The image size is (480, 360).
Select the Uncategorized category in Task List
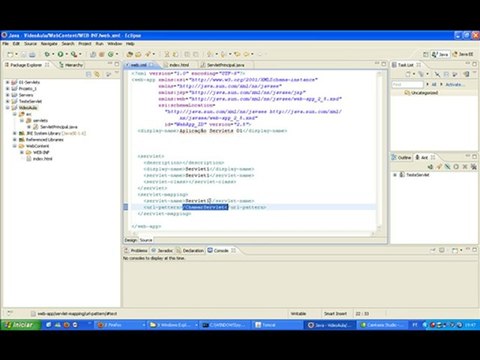pyautogui.click(x=421, y=93)
